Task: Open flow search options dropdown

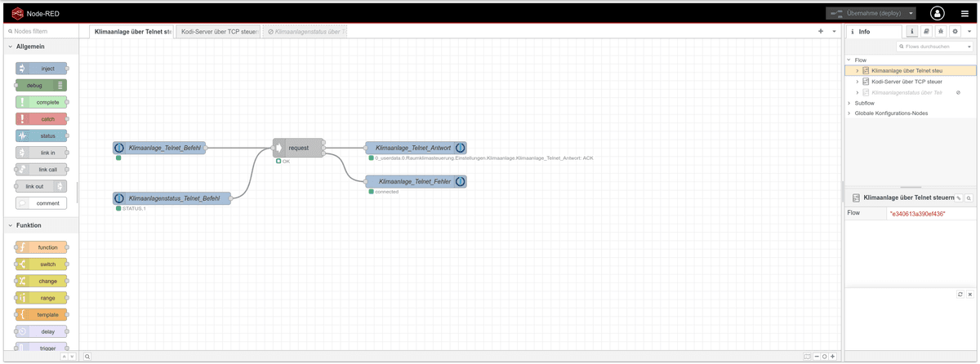Action: [969, 47]
